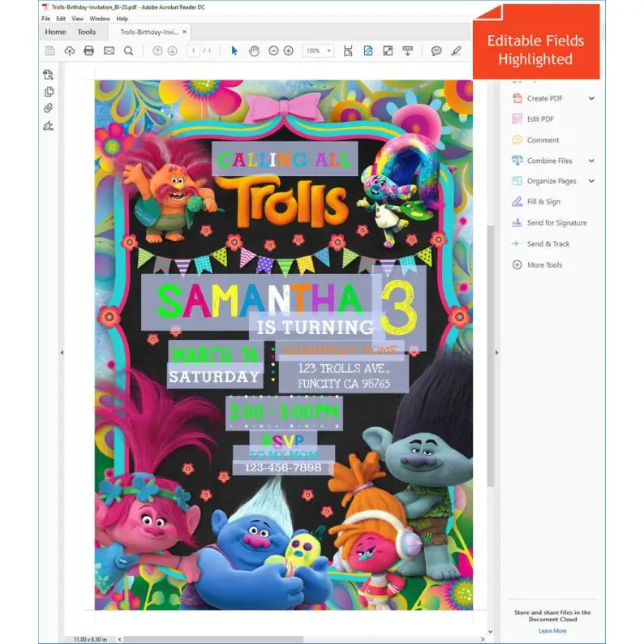This screenshot has width=644, height=644.
Task: Click the scroll down arrow
Action: click(x=490, y=632)
